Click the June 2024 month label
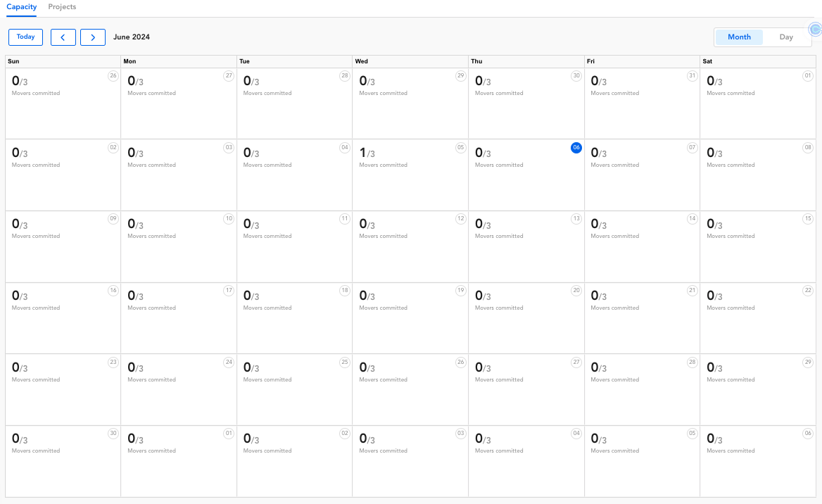 132,37
